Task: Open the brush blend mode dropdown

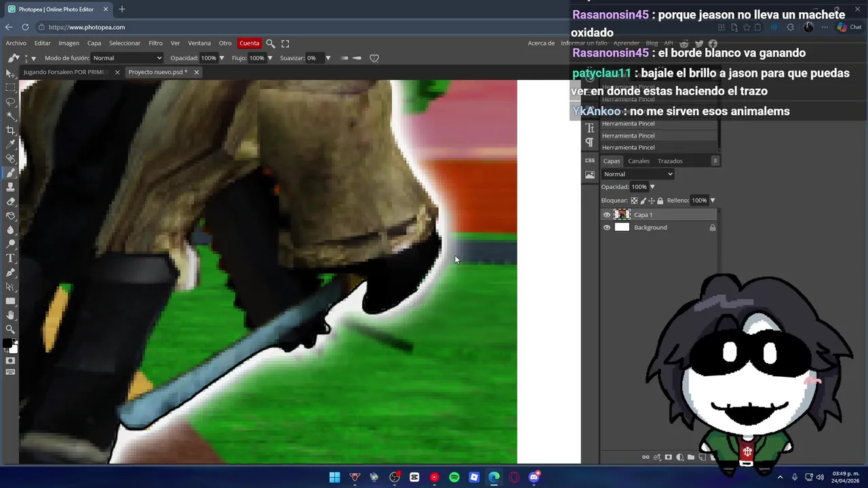Action: 127,58
